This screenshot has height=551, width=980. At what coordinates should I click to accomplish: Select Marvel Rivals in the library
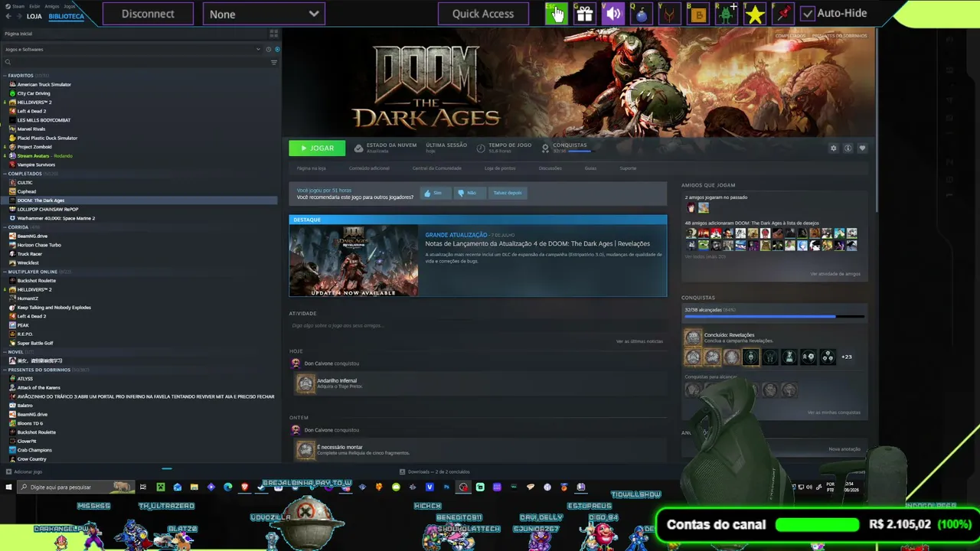point(31,129)
